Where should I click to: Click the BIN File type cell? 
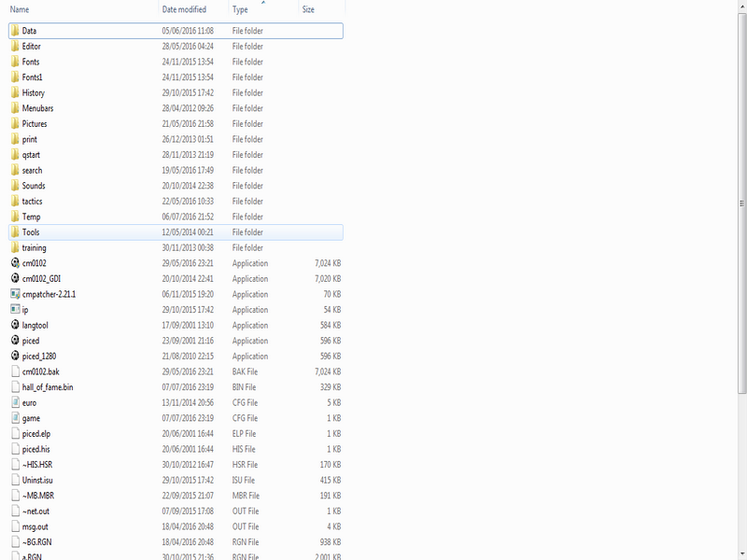pos(244,387)
